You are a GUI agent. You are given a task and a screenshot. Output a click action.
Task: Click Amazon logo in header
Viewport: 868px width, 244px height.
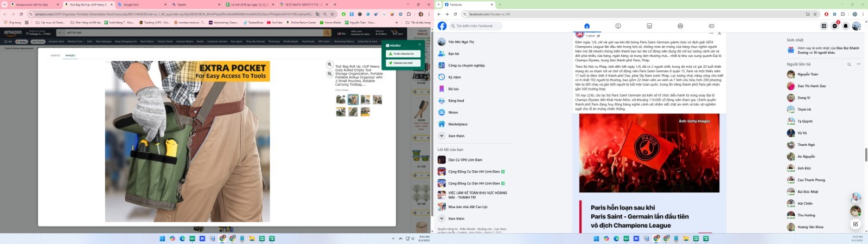12,33
